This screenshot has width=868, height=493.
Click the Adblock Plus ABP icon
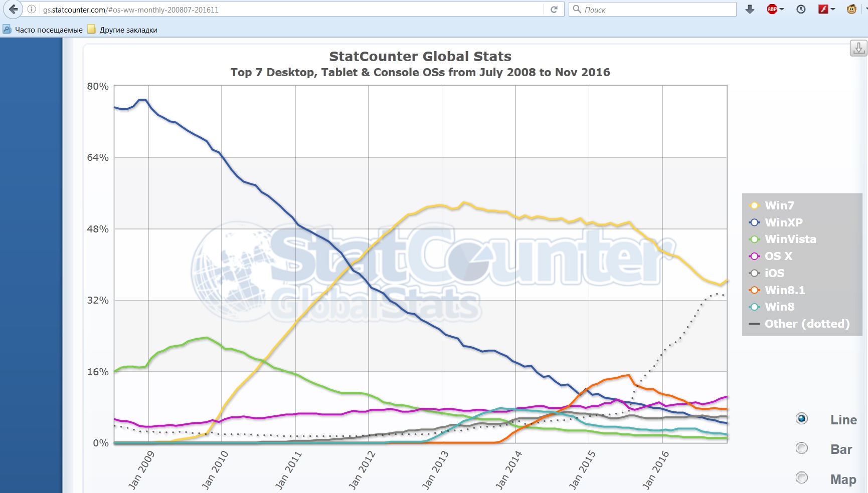772,9
